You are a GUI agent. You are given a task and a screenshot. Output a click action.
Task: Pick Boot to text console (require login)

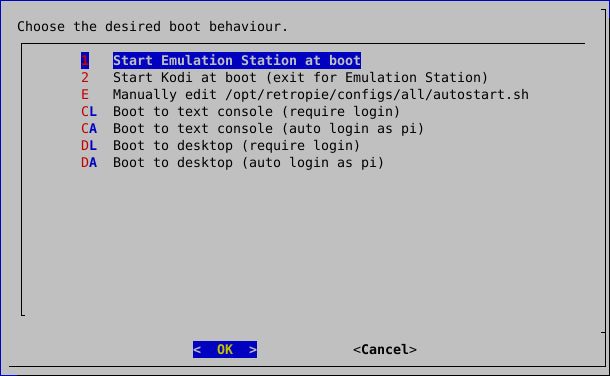[x=256, y=112]
